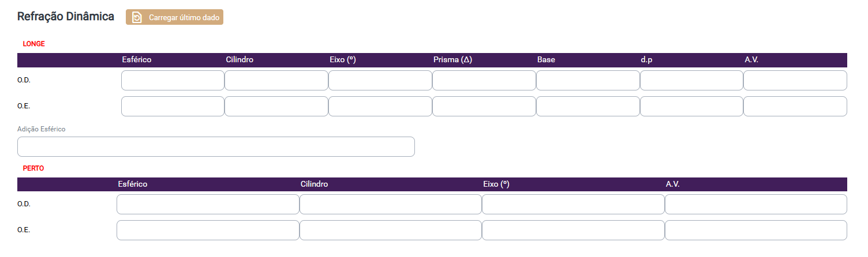Focus Perto O.E. Eixo field
The height and width of the screenshot is (257, 868).
[x=573, y=230]
